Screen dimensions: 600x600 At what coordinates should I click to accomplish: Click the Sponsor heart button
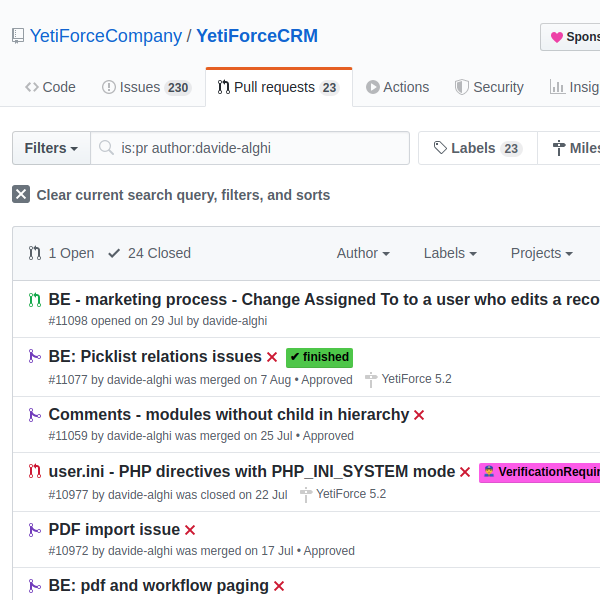(x=570, y=37)
